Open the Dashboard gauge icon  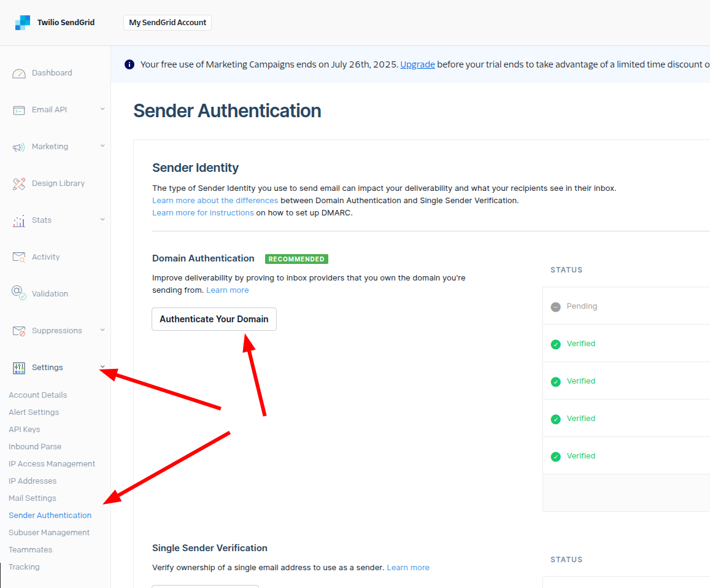coord(18,74)
